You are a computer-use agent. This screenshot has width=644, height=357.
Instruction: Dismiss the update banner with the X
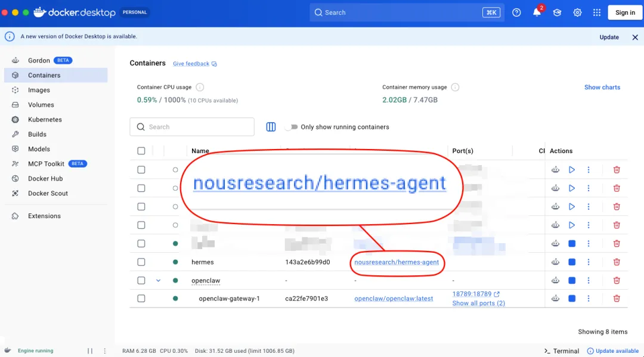[x=635, y=38]
